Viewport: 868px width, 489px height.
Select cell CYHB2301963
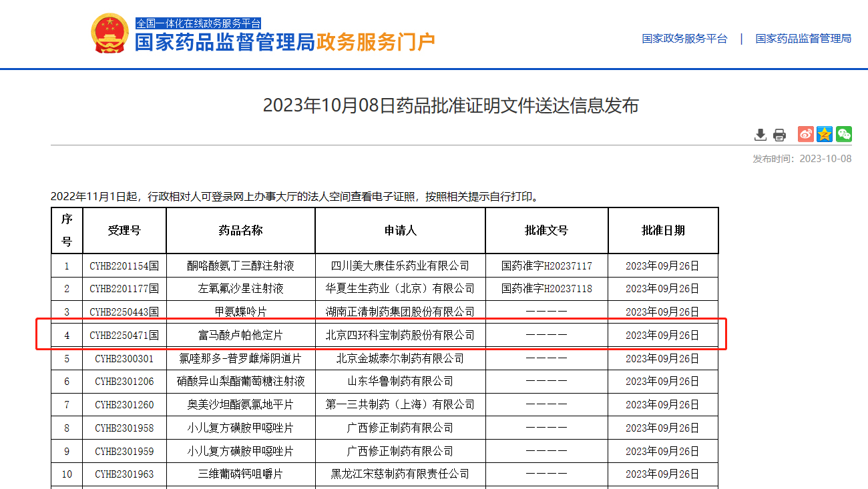(x=124, y=474)
